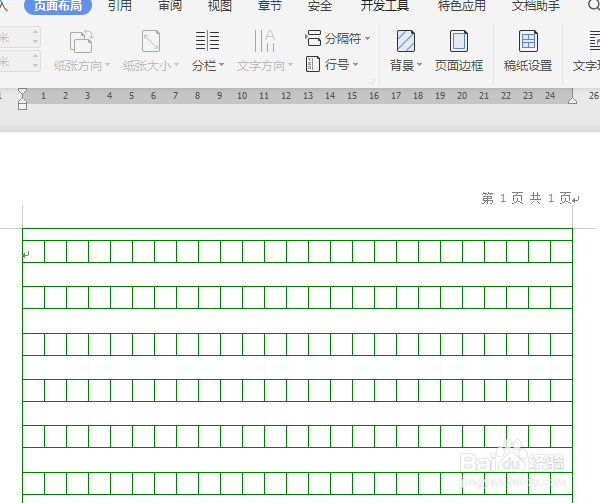Switch to the 文档助手 tab
The image size is (600, 503).
click(536, 6)
